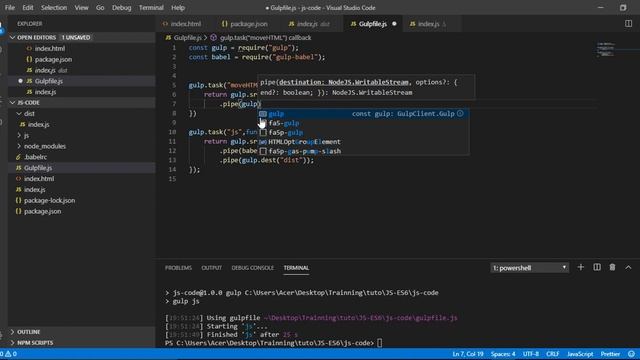
Task: Open the powershell terminal selector dropdown
Action: (529, 268)
